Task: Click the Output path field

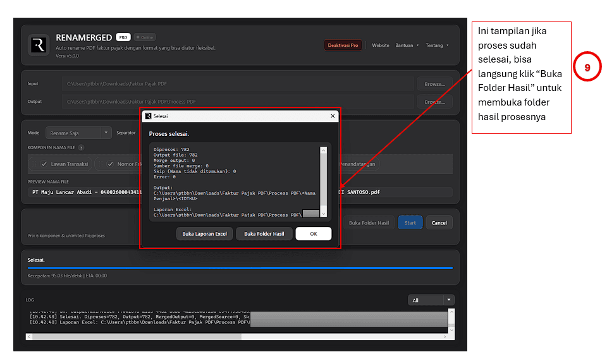Action: tap(238, 102)
